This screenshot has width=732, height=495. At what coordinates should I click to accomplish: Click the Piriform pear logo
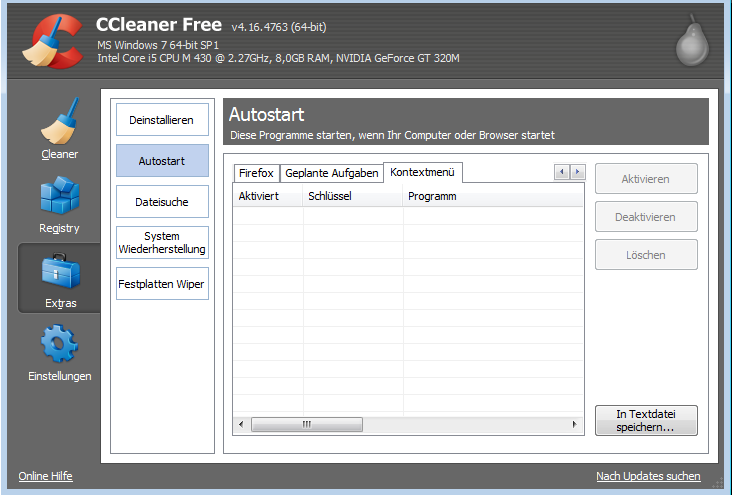[x=692, y=41]
